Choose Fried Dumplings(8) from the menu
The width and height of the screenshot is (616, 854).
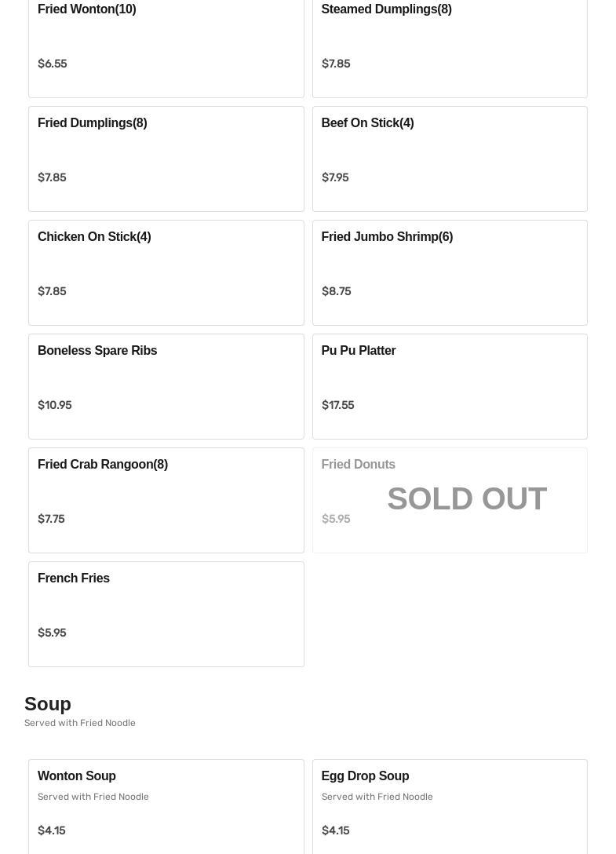coord(166,159)
